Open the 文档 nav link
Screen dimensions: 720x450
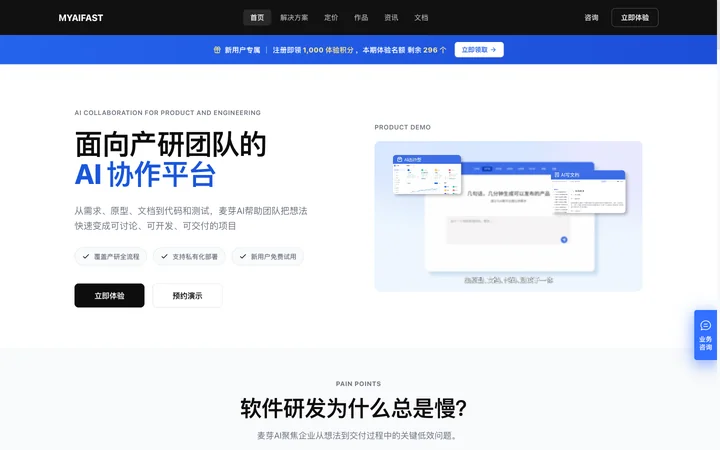[x=421, y=18]
